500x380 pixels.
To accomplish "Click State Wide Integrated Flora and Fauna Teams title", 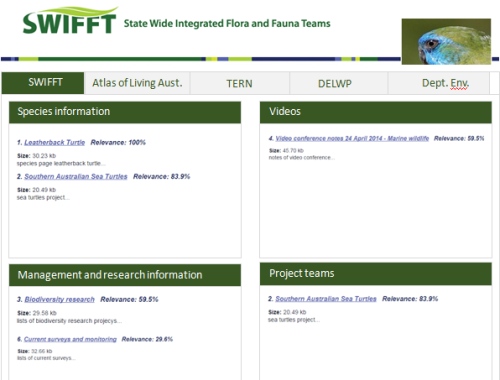I will (x=227, y=24).
